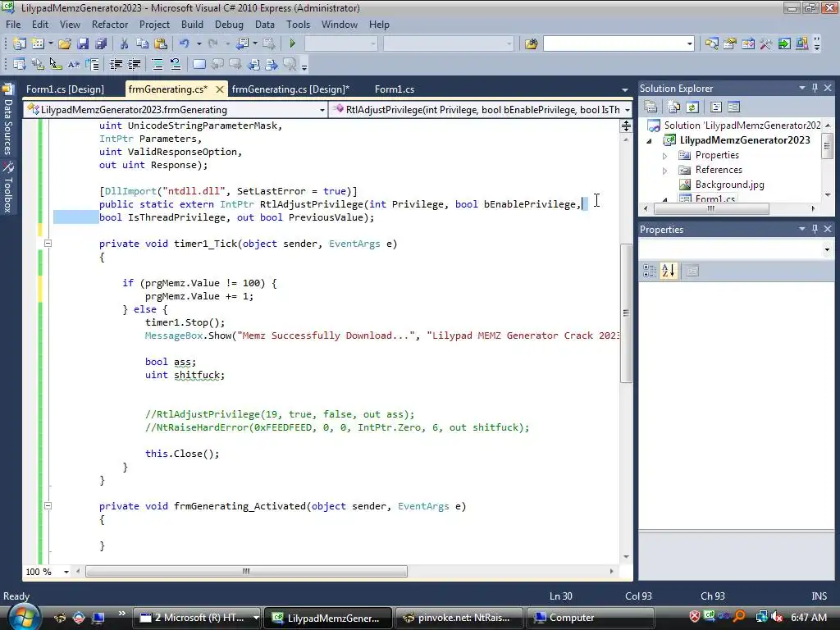Toggle auto-hide pin on the Solution Explorer panel
This screenshot has width=840, height=630.
815,88
